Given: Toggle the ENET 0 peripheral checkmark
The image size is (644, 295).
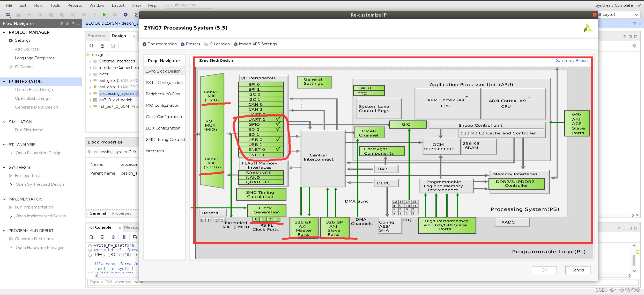Looking at the screenshot, I should [x=278, y=149].
